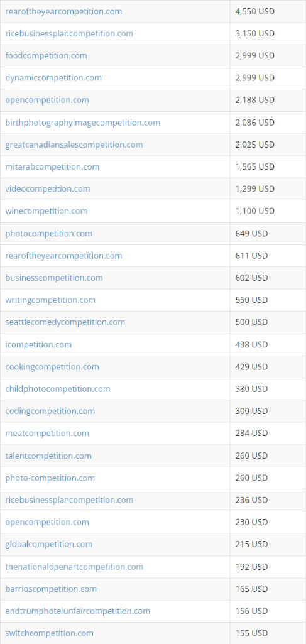Image resolution: width=306 pixels, height=644 pixels.
Task: Open the foodcompetition.com link
Action: pos(46,55)
